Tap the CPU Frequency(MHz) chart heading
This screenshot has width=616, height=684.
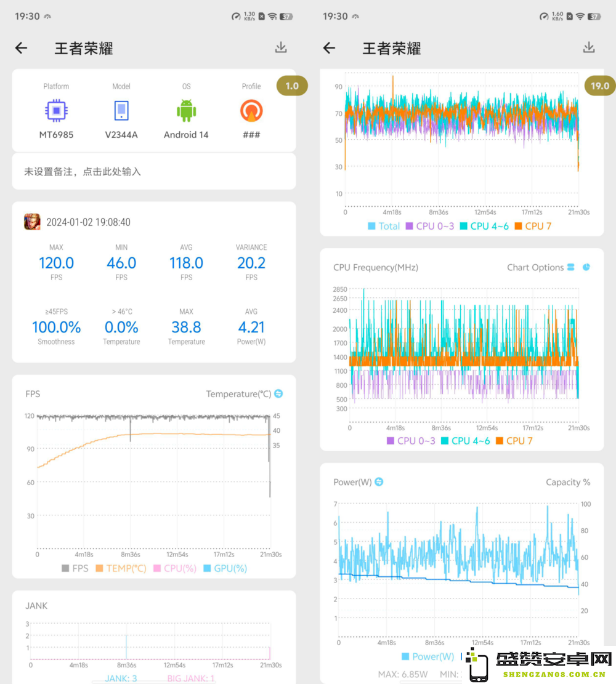coord(376,267)
